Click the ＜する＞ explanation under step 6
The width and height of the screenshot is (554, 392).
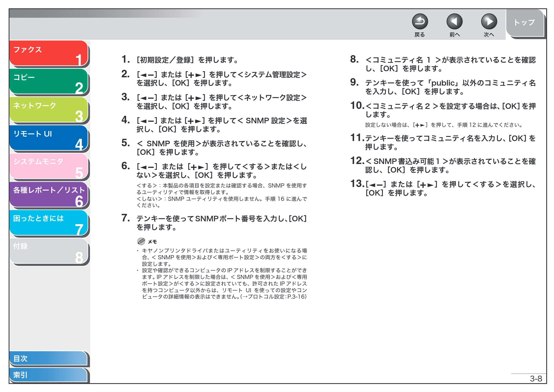point(222,189)
